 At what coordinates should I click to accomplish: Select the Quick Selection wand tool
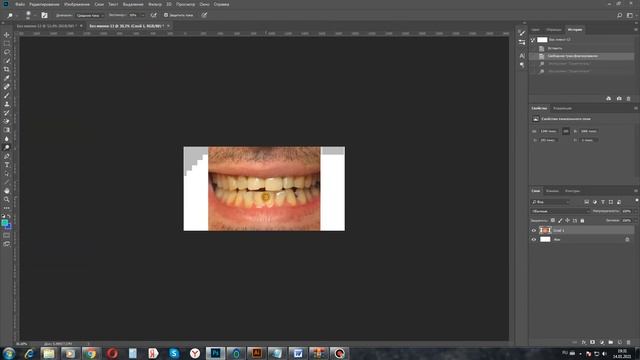click(7, 61)
